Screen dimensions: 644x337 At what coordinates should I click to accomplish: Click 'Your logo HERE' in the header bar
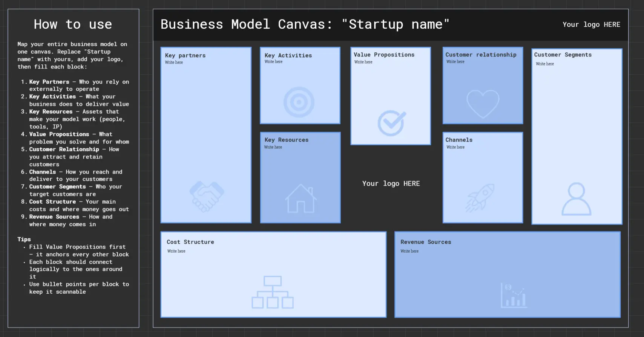tap(591, 24)
